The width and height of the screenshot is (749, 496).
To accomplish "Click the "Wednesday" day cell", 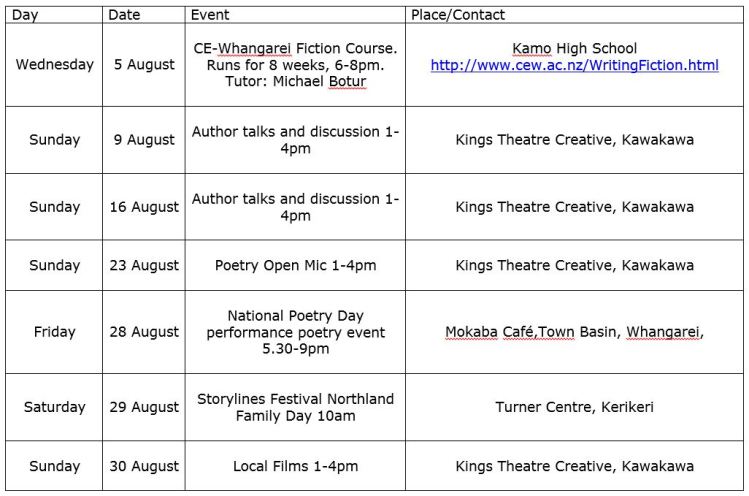I will (x=54, y=64).
